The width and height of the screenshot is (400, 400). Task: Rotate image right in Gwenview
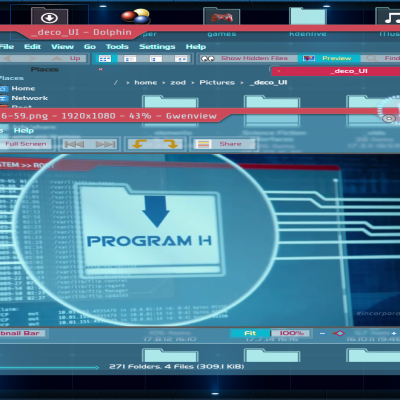[x=171, y=144]
